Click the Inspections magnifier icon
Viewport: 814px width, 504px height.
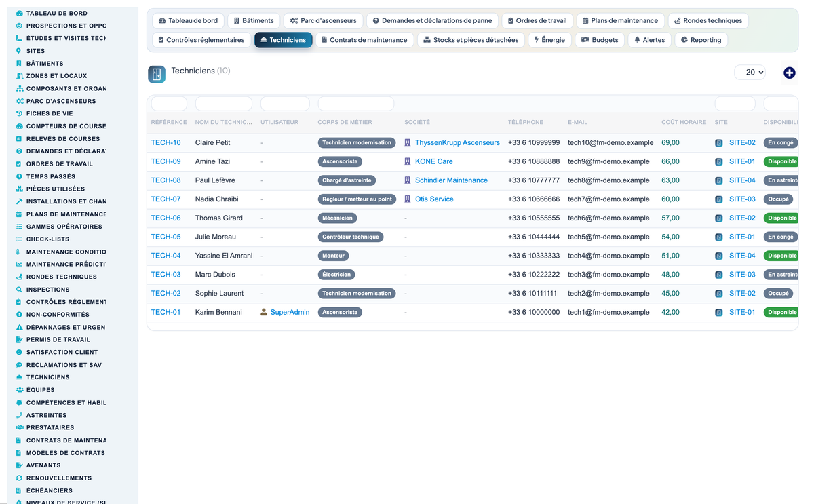[x=19, y=289]
